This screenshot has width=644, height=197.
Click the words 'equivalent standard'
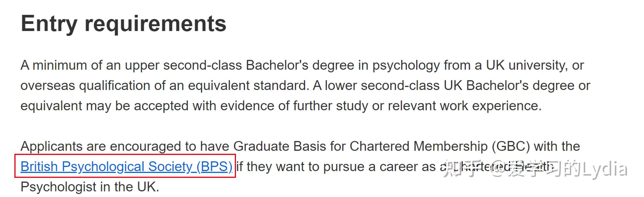247,86
